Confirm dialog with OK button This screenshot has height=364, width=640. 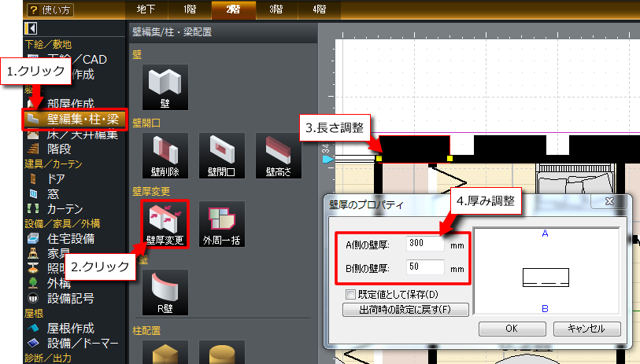tap(512, 329)
